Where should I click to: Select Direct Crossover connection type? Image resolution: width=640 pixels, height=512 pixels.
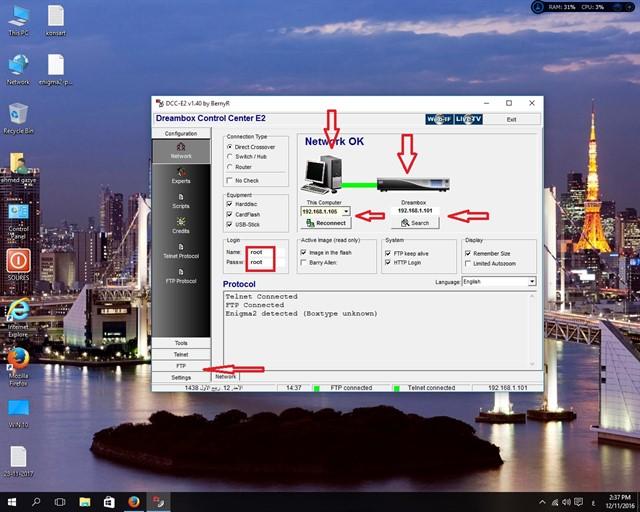pos(230,147)
